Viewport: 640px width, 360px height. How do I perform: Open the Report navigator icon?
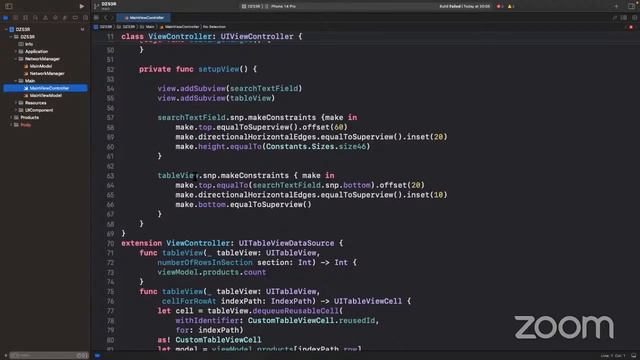tap(85, 18)
